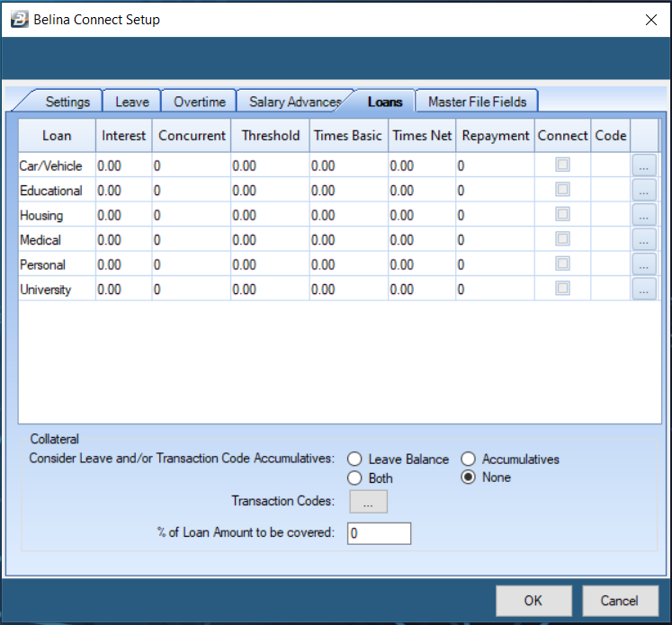Check the Connect box for Housing loan
Viewport: 672px width, 625px height.
pos(562,214)
